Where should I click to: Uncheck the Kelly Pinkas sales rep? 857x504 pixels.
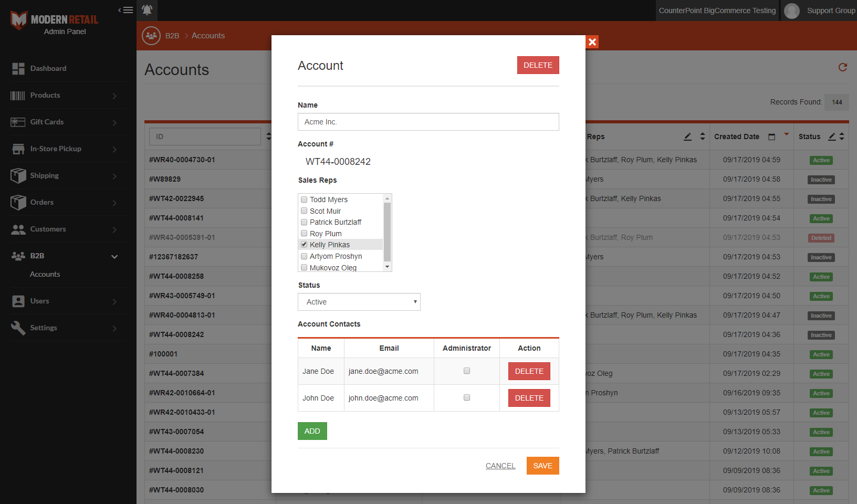tap(304, 245)
